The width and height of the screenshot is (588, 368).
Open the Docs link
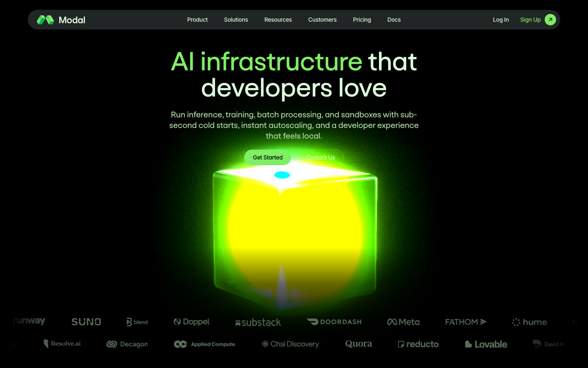394,20
